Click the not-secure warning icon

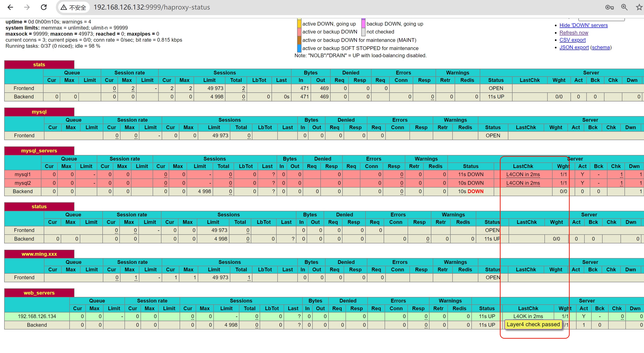click(64, 7)
